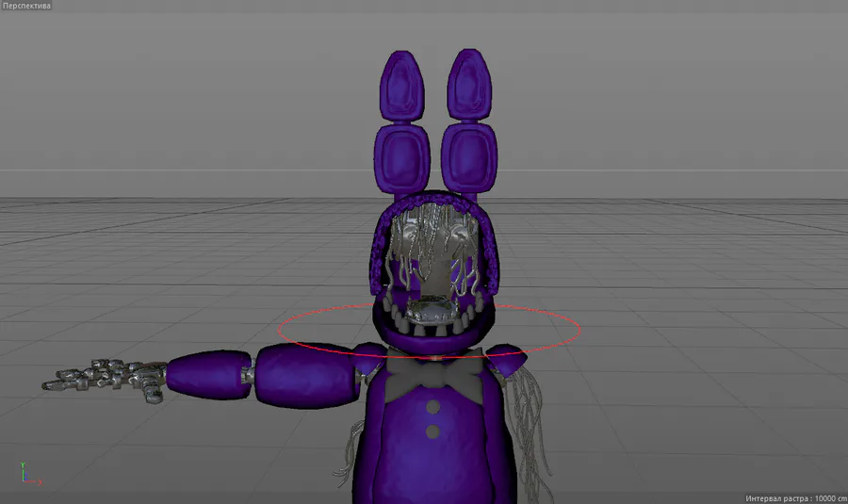Click the "Перспектива" viewport label
The width and height of the screenshot is (848, 504).
point(26,6)
